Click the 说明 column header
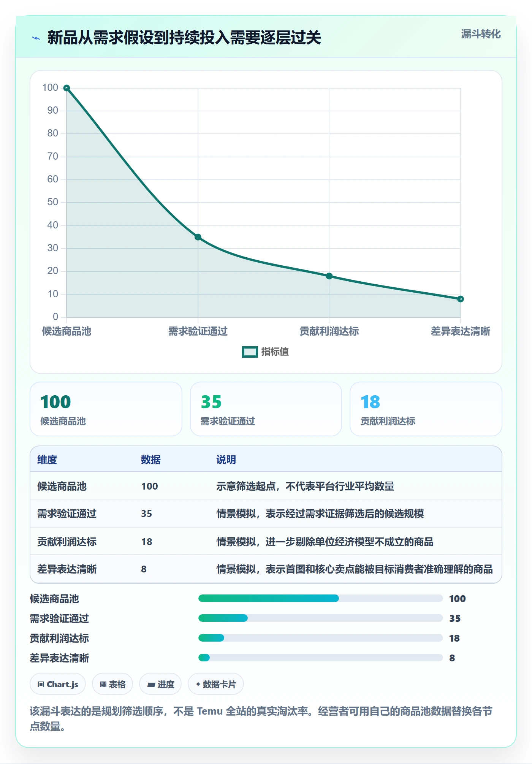Viewport: 532px width, 764px height. 226,460
